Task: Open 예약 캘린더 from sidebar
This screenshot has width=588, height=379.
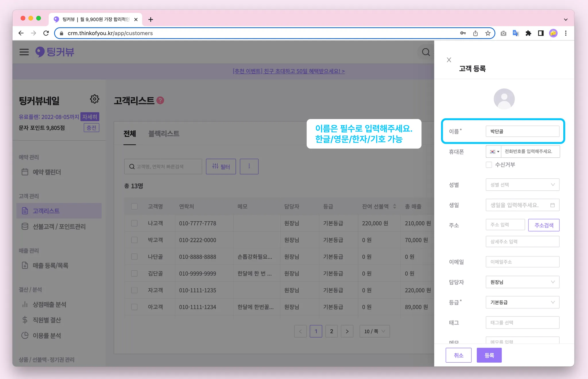Action: click(x=47, y=172)
